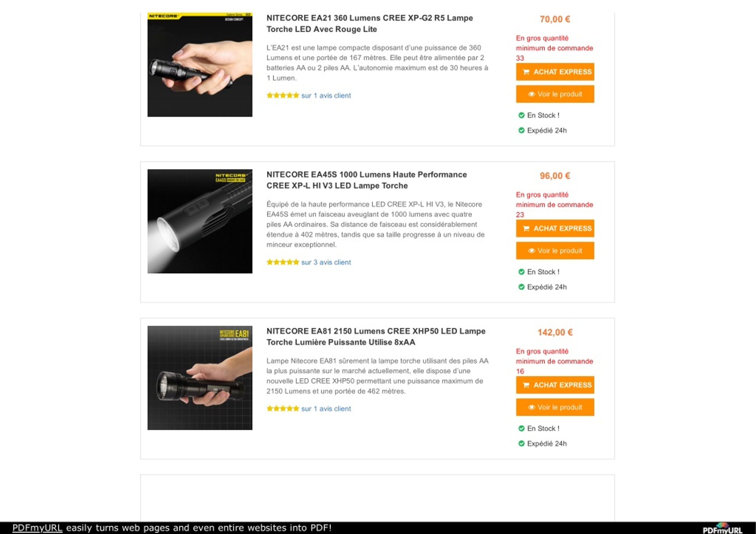This screenshot has width=756, height=534.
Task: Open the NITECORE EA45S 1000 Lumens title
Action: 366,180
